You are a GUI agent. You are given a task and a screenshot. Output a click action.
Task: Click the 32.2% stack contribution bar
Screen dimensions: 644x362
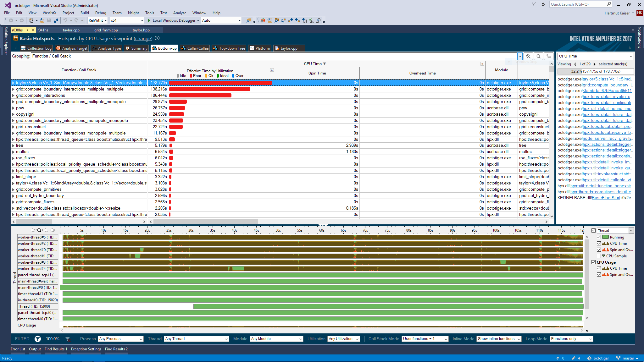[x=596, y=71]
